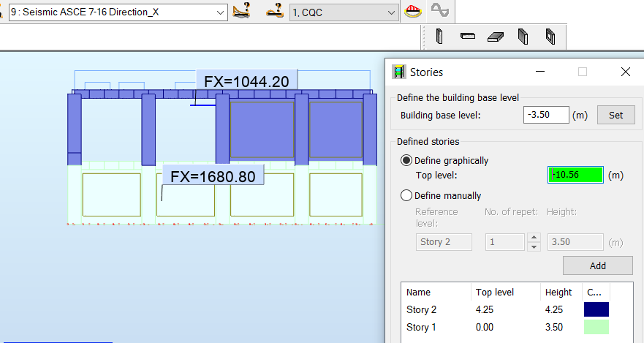Click the No. of repet field

(505, 242)
